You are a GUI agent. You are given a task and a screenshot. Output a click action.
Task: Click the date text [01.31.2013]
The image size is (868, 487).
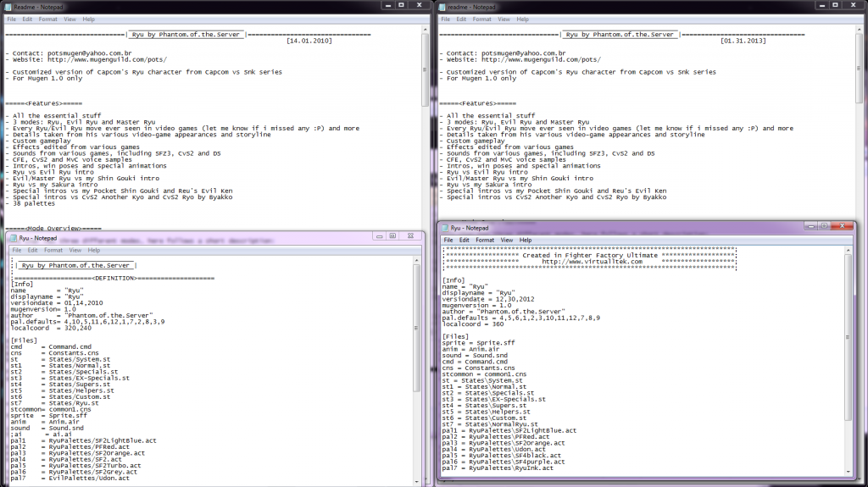click(x=743, y=41)
